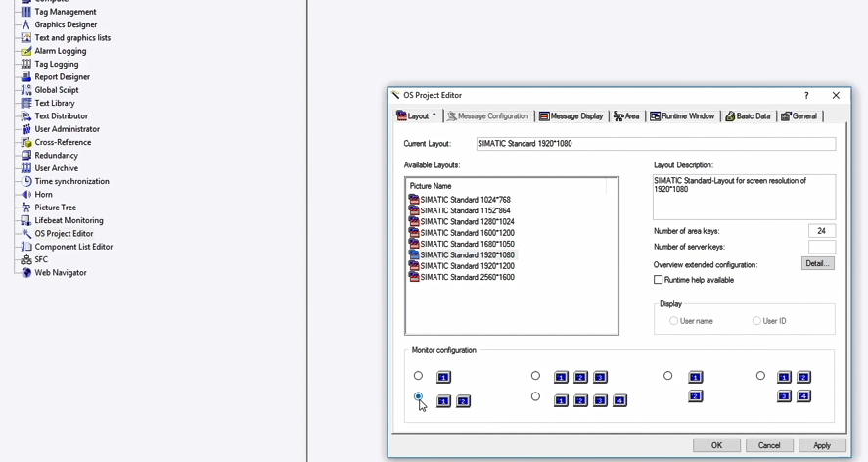Viewport: 868px width, 462px height.
Task: Switch to the General tab
Action: click(799, 115)
